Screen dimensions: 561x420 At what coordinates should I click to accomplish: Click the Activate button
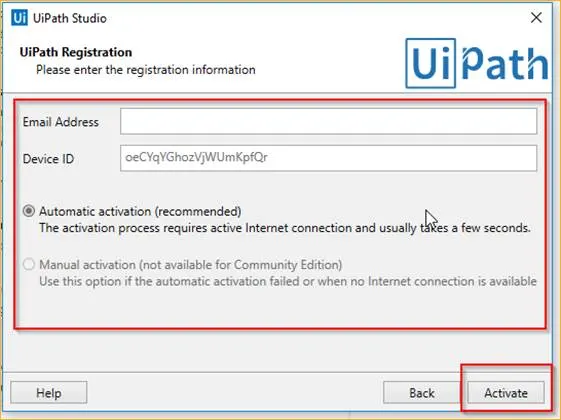tap(506, 393)
